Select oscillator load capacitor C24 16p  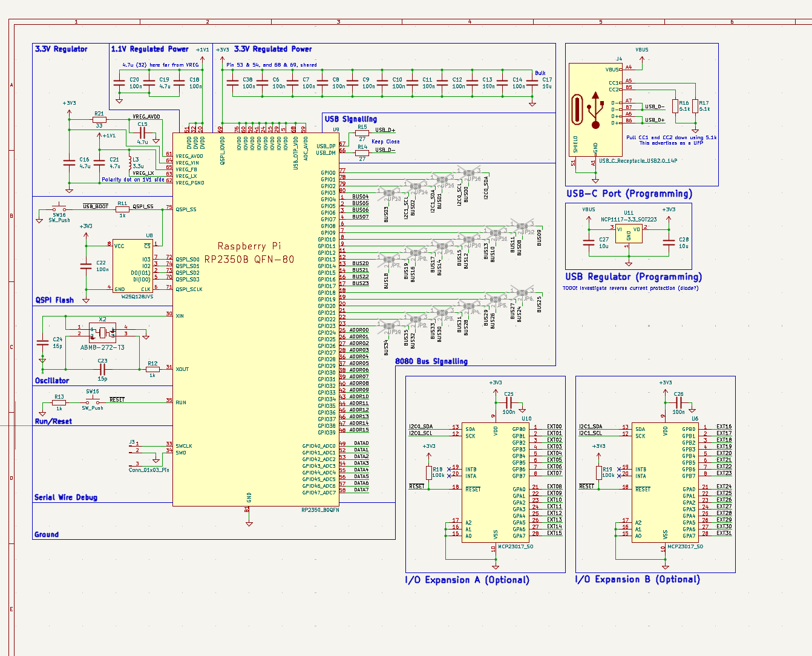[42, 342]
